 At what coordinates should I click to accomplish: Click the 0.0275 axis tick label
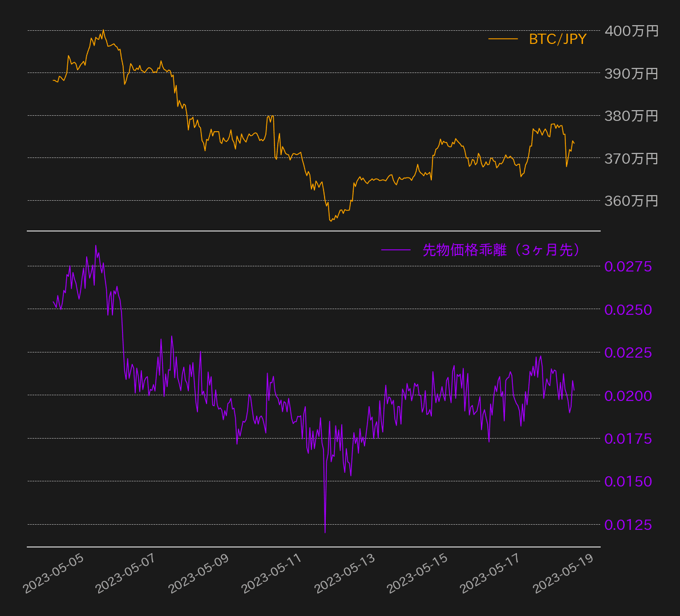[x=628, y=266]
